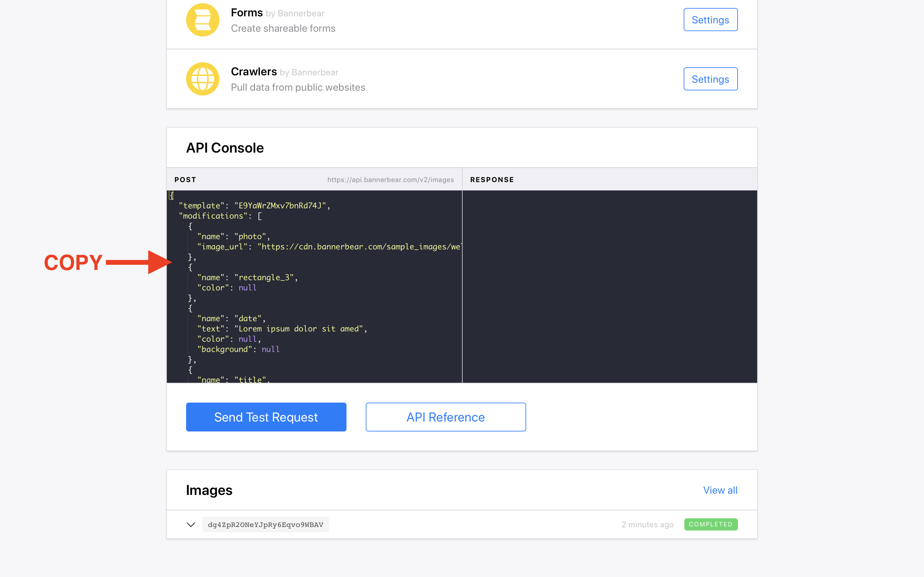Click the "background": null line in editor

click(x=238, y=349)
